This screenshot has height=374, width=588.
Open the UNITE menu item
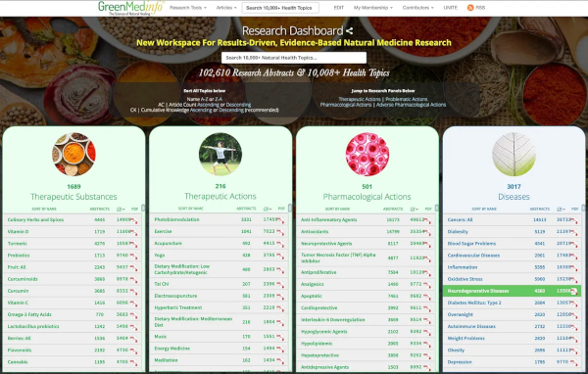pos(451,8)
